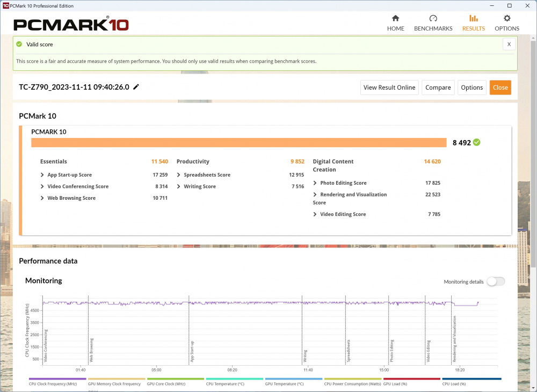Dismiss the Valid score banner with X

(509, 44)
